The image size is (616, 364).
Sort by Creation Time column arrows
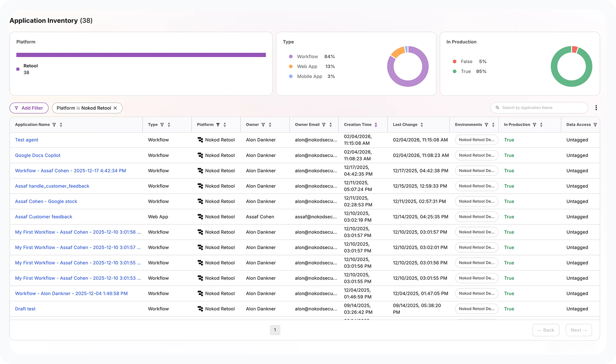(x=376, y=125)
